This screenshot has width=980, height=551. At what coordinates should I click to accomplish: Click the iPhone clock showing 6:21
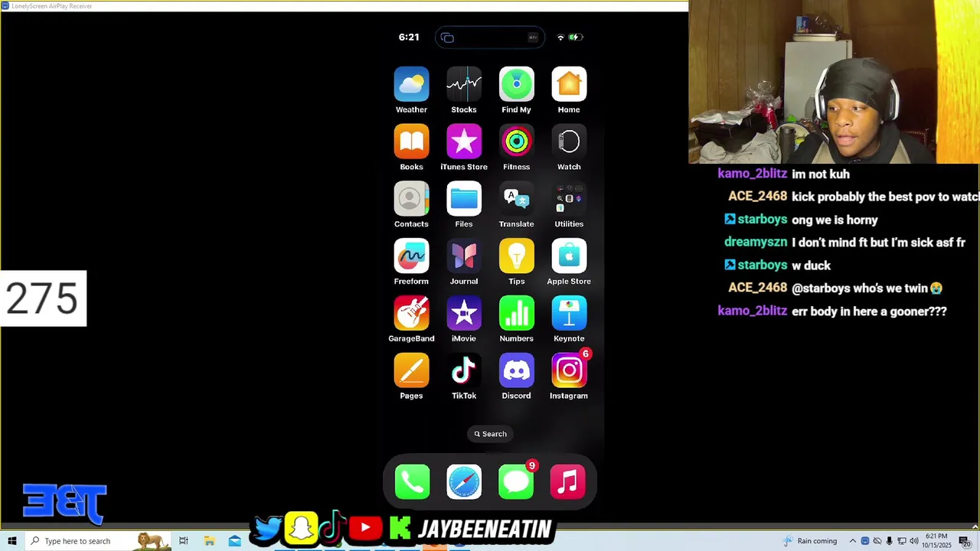tap(409, 37)
